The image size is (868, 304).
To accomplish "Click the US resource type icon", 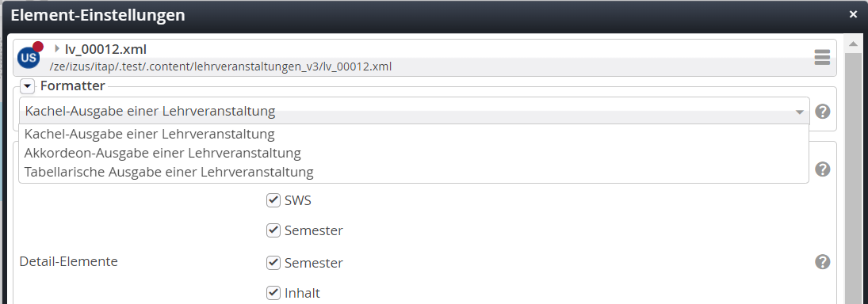I will [x=29, y=58].
